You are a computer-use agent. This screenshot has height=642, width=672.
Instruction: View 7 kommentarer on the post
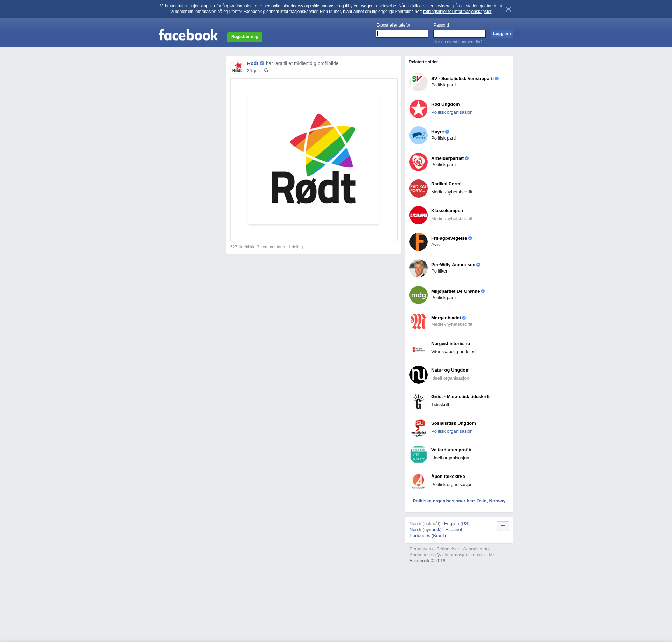click(271, 247)
